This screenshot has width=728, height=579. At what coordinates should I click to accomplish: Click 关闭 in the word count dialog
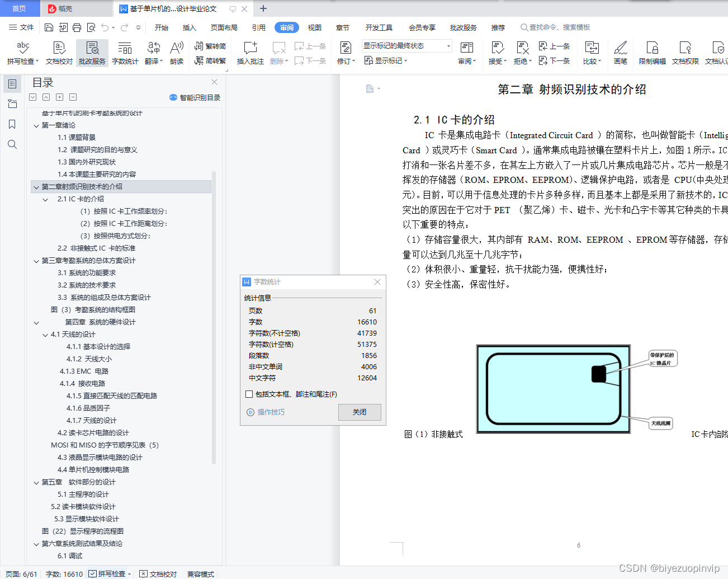click(x=360, y=412)
